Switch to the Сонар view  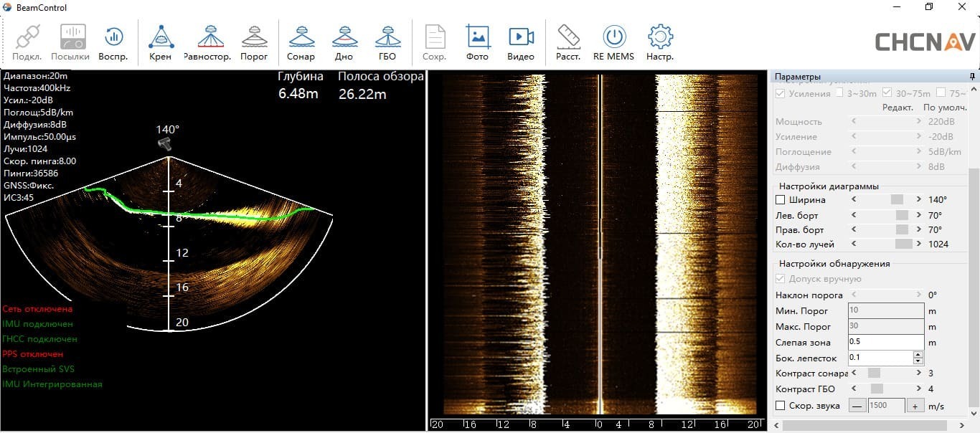click(301, 42)
